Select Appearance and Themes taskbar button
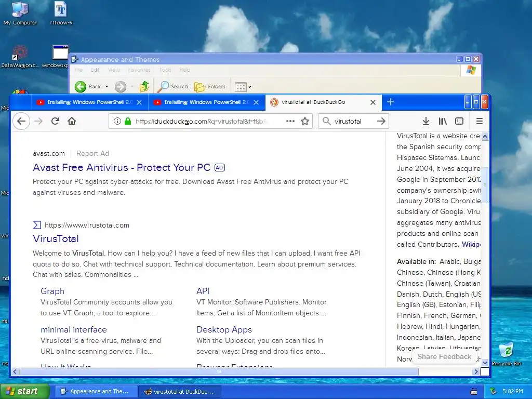532x399 pixels. (96, 392)
